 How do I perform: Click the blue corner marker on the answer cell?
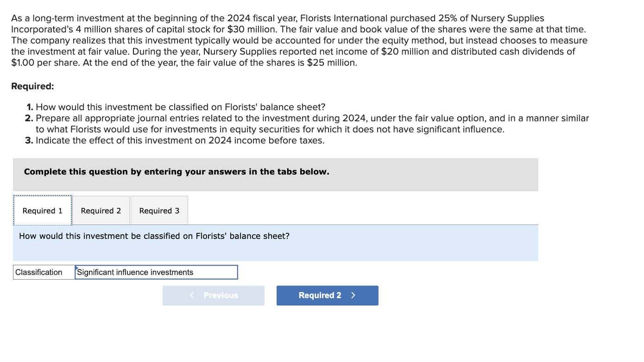[x=77, y=268]
